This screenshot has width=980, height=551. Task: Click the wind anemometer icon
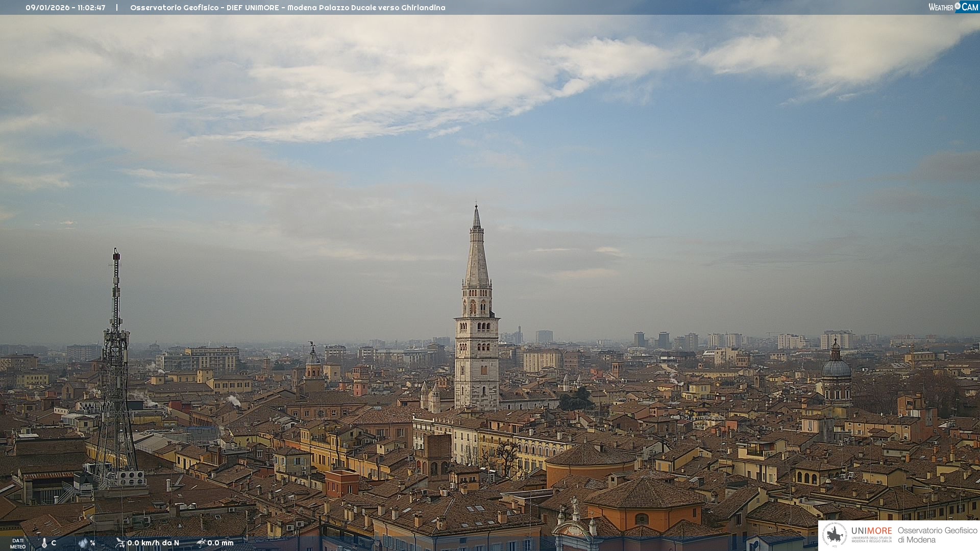[120, 543]
